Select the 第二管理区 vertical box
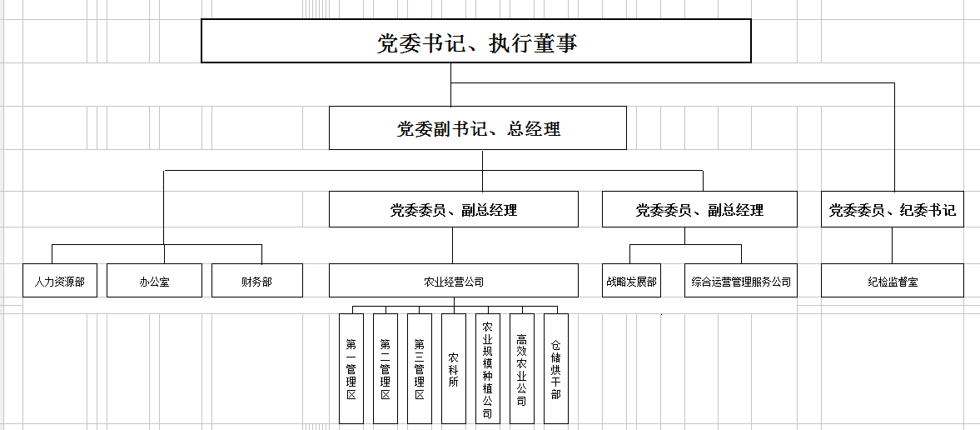This screenshot has width=980, height=430. [x=386, y=368]
